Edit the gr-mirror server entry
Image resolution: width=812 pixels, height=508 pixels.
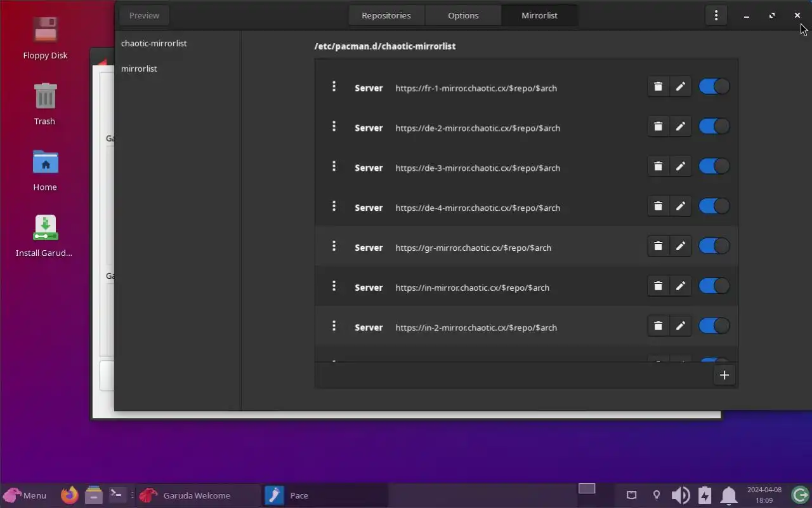point(681,247)
